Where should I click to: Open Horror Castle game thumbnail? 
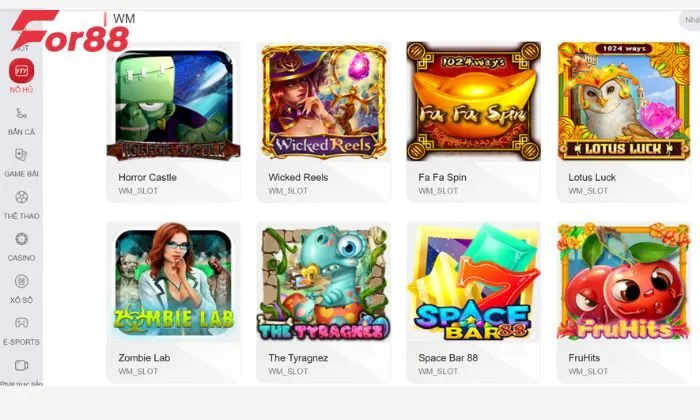coord(174,104)
